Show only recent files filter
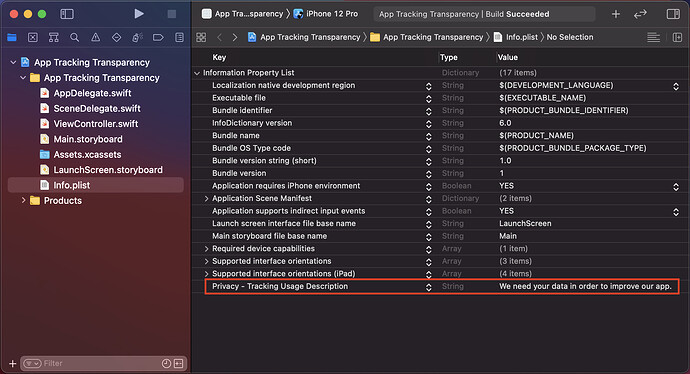Viewport: 690px width, 374px height. [166, 363]
